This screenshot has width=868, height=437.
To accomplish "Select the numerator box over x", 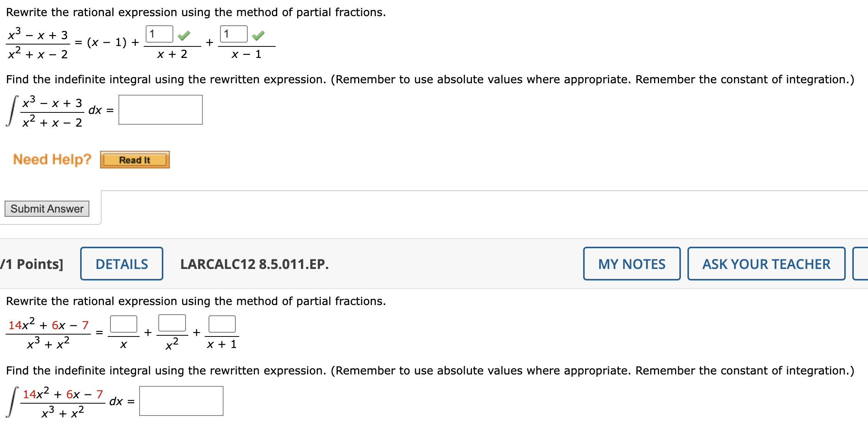I will point(123,323).
